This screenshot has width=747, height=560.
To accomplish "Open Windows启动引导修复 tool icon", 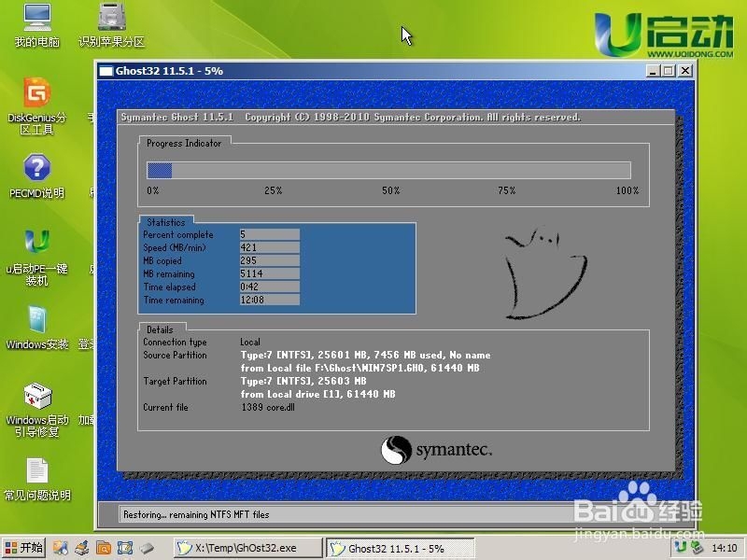I will (x=37, y=410).
